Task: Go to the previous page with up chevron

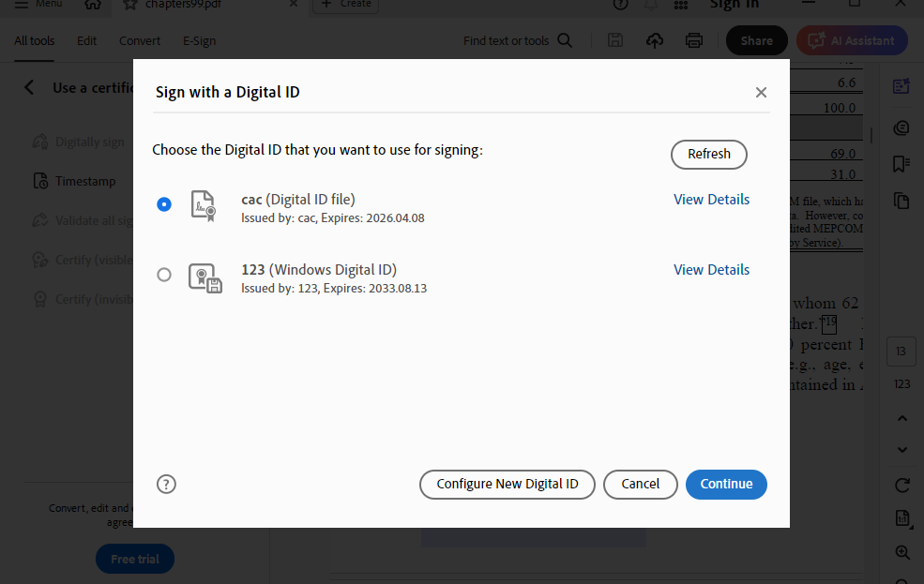Action: coord(901,417)
